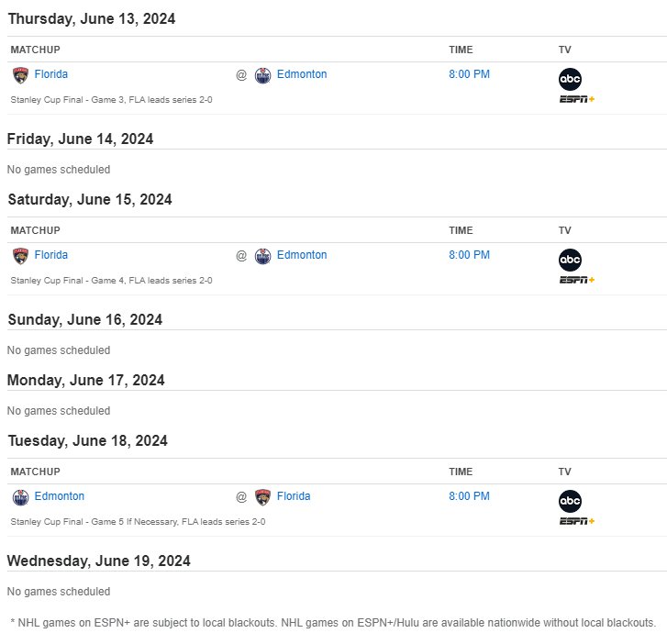Click Edmonton Oilers logo in June 15 game
This screenshot has height=644, width=667.
263,256
